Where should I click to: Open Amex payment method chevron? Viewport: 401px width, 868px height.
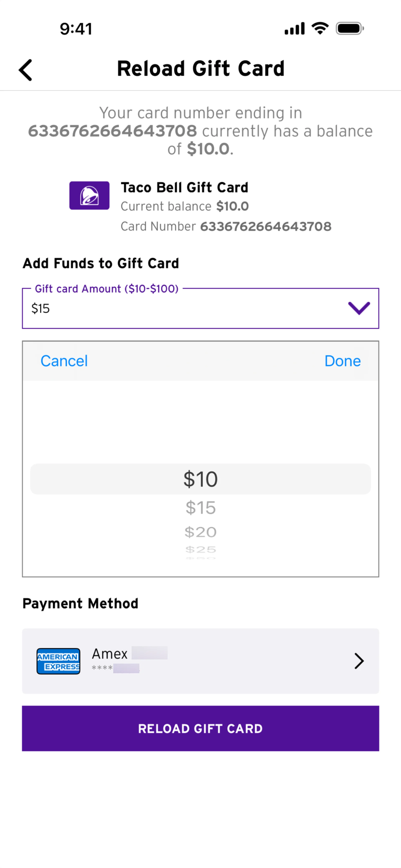[359, 661]
